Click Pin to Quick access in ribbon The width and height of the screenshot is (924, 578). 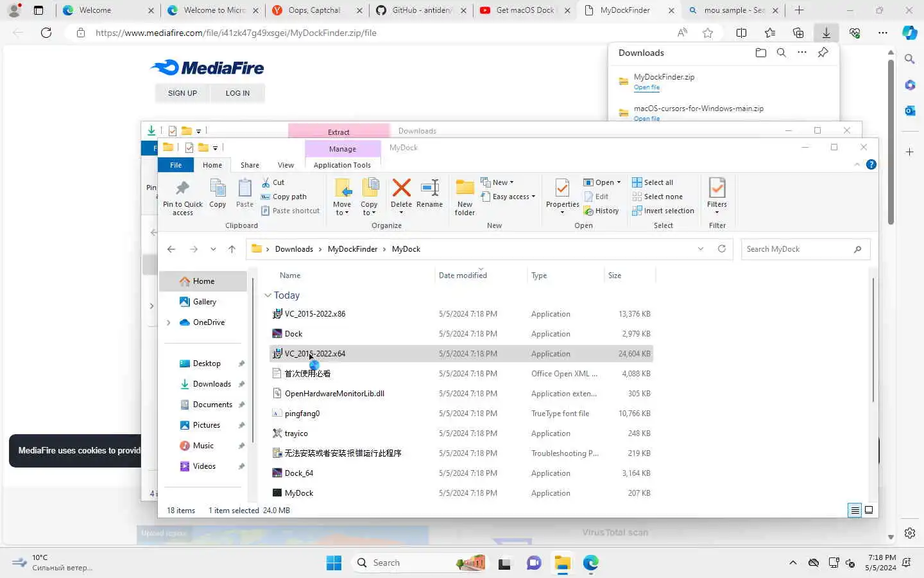click(x=182, y=197)
